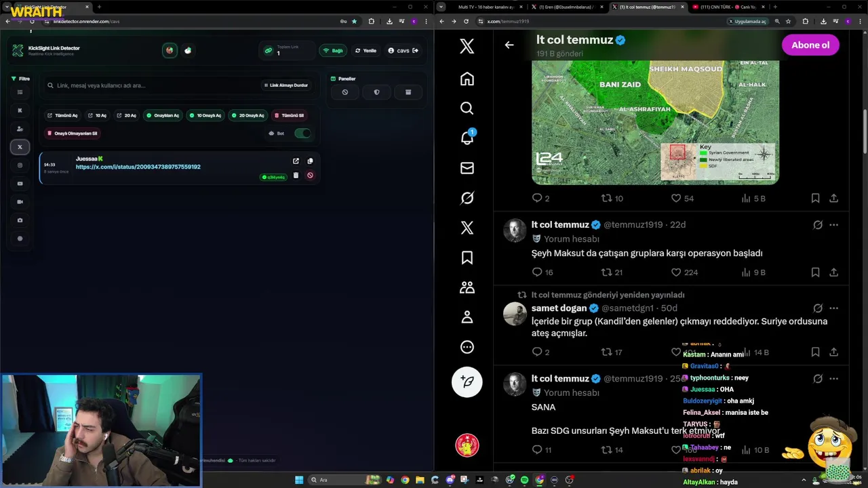Open the x.com status link from Juessaa

tap(138, 167)
